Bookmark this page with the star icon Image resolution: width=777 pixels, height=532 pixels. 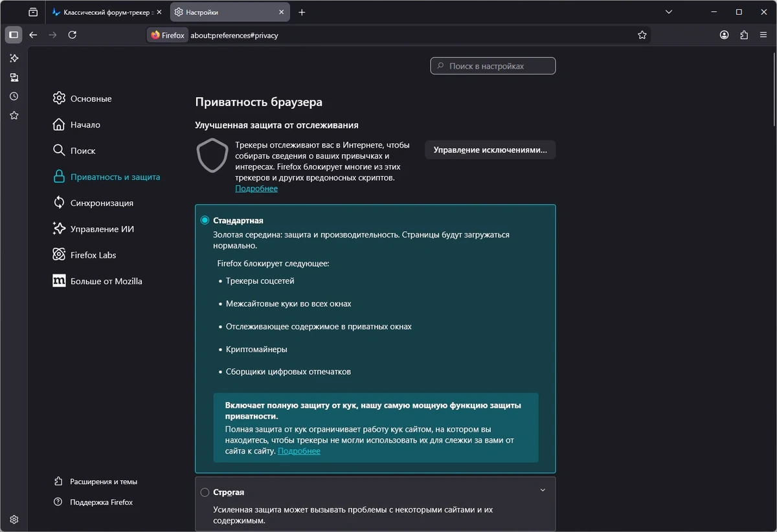[642, 35]
